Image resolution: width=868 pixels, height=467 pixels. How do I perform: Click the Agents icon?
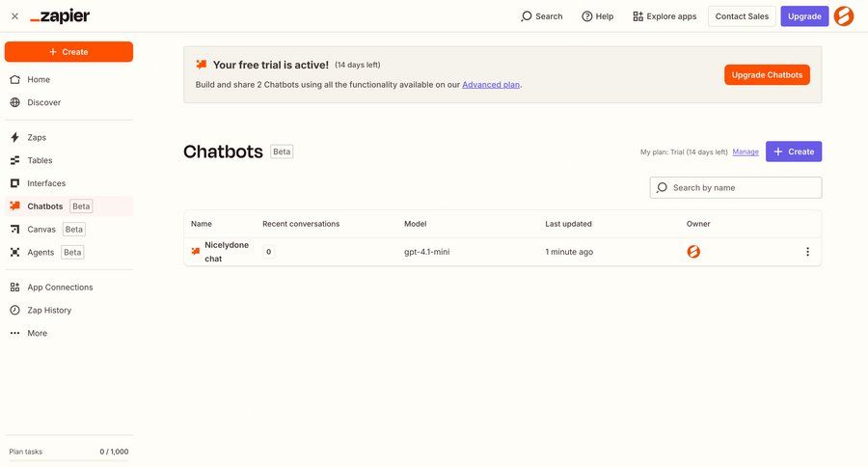(14, 252)
